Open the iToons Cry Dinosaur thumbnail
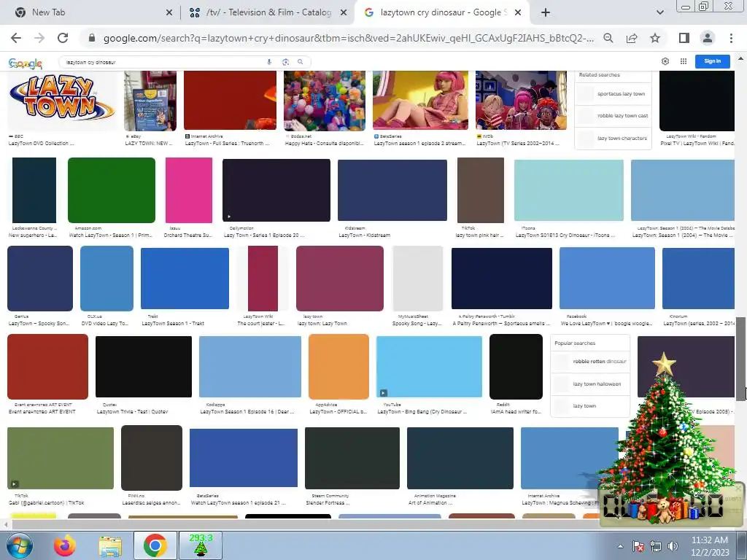747x560 pixels. point(569,190)
